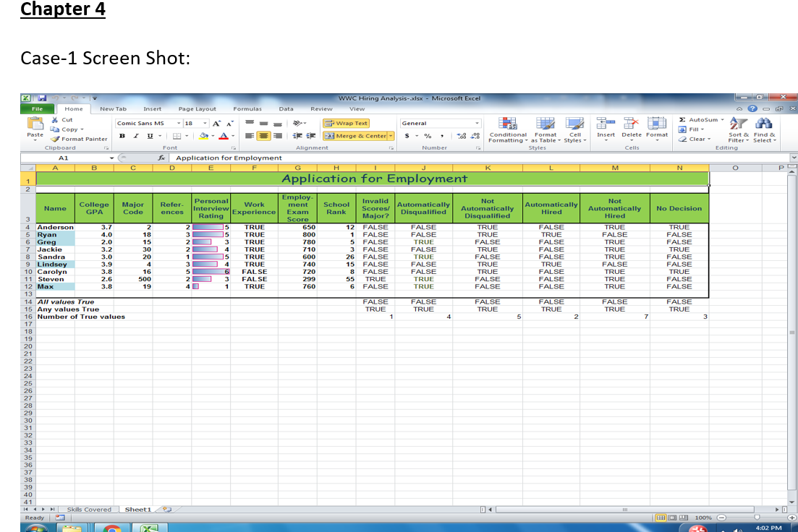Viewport: 798px width, 532px height.
Task: Open the Skills Covered sheet tab
Action: (89, 510)
